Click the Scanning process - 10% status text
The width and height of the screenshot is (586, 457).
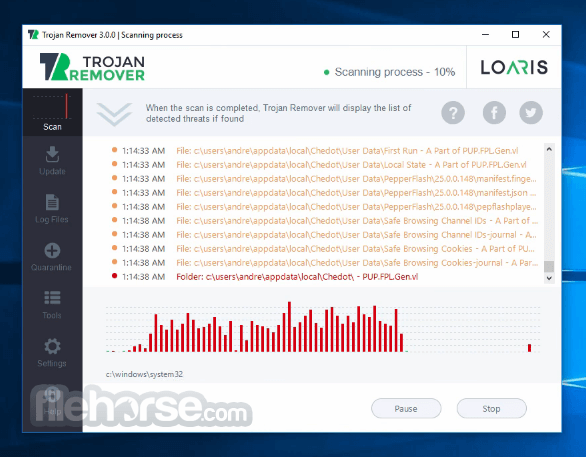(395, 72)
